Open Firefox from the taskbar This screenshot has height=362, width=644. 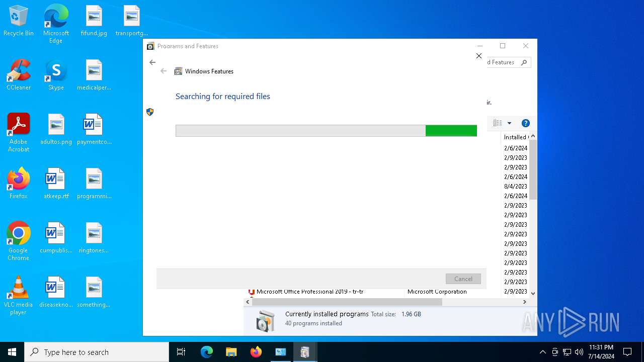tap(256, 352)
